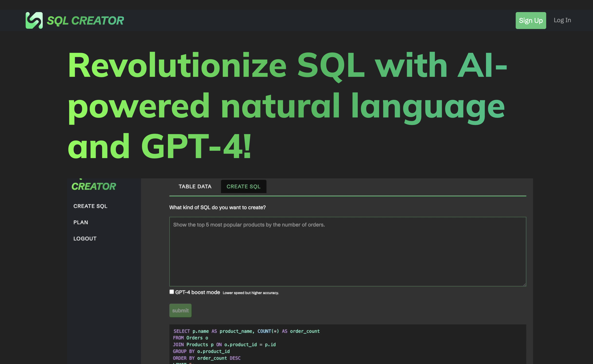Viewport: 593px width, 364px height.
Task: Click the text area resize handle
Action: pyautogui.click(x=524, y=284)
